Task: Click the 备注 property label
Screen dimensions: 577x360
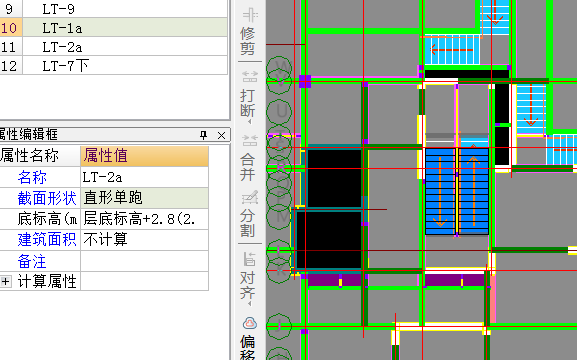Action: click(32, 261)
